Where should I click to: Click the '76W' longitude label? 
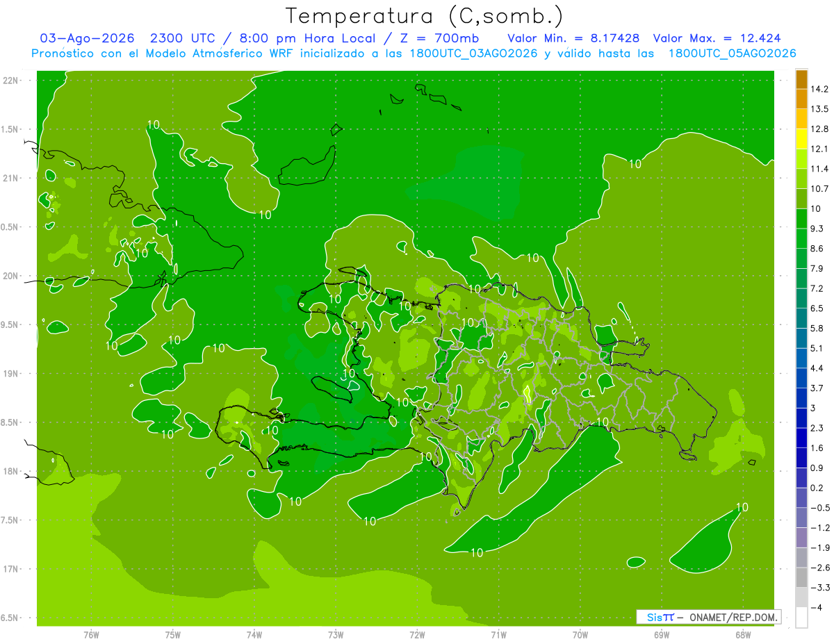tap(91, 634)
